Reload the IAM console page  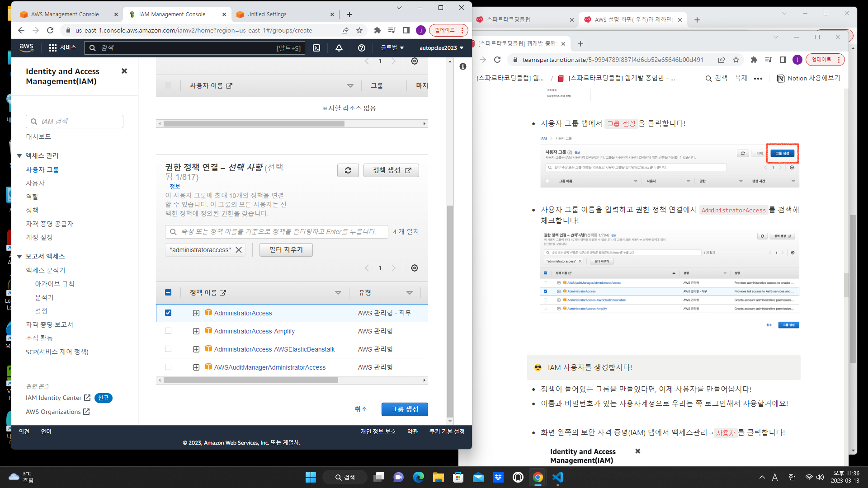(50, 30)
